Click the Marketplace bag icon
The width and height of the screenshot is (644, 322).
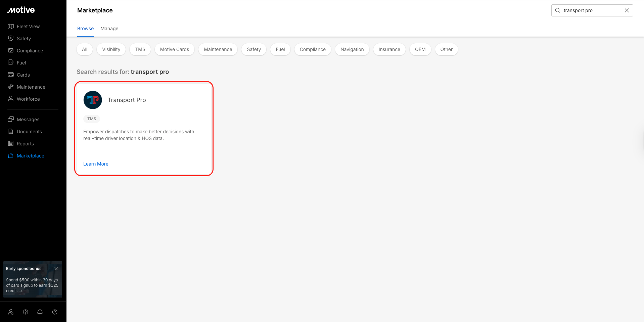point(11,155)
